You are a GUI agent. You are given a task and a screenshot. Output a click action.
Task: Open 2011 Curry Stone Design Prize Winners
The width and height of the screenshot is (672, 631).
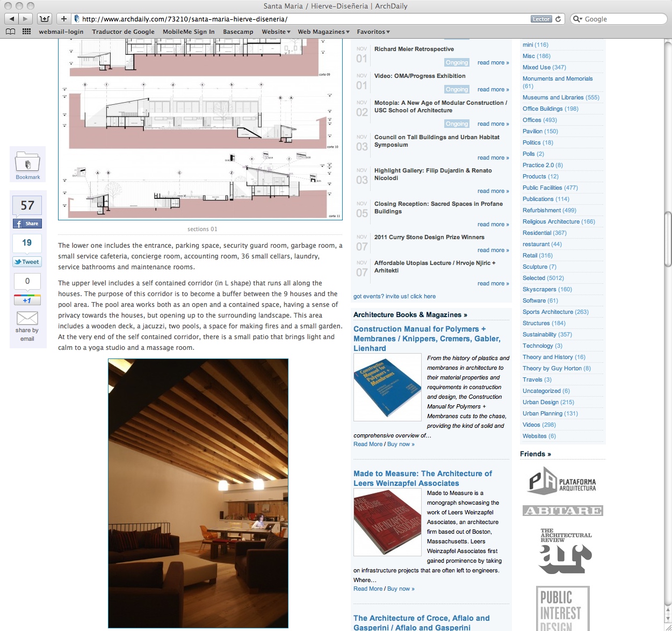pos(429,237)
